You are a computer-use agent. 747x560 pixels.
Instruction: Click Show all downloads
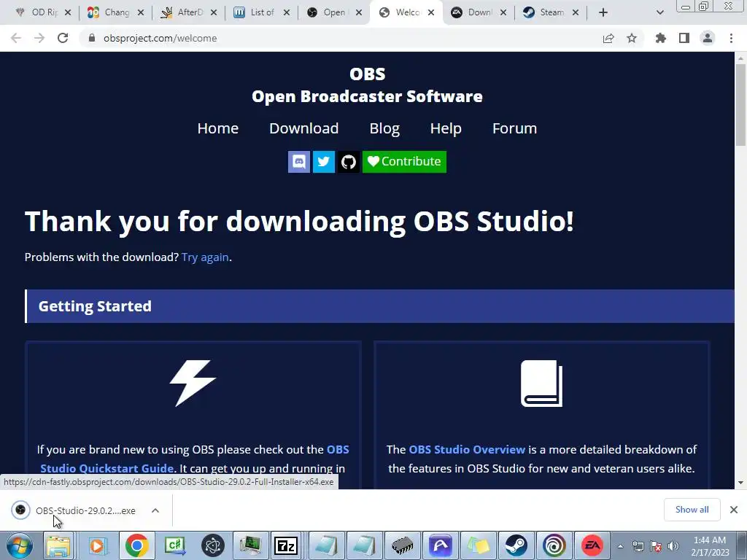pos(692,510)
